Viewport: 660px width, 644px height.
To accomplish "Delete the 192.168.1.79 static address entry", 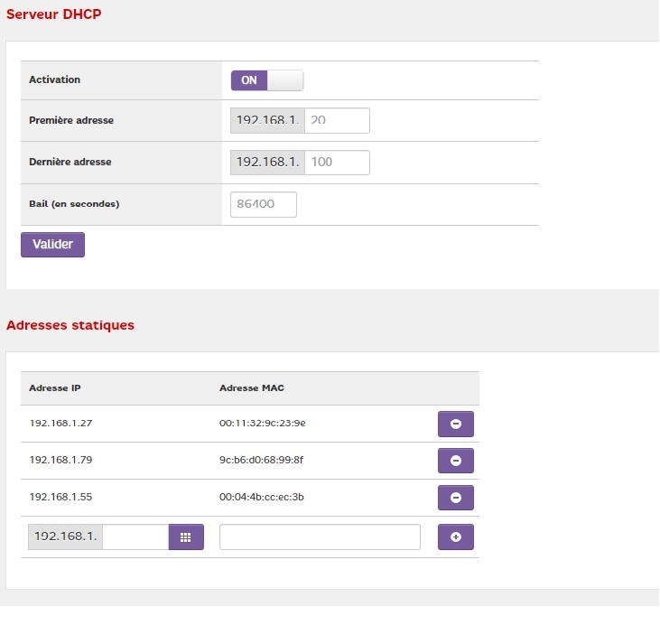I will click(x=455, y=461).
